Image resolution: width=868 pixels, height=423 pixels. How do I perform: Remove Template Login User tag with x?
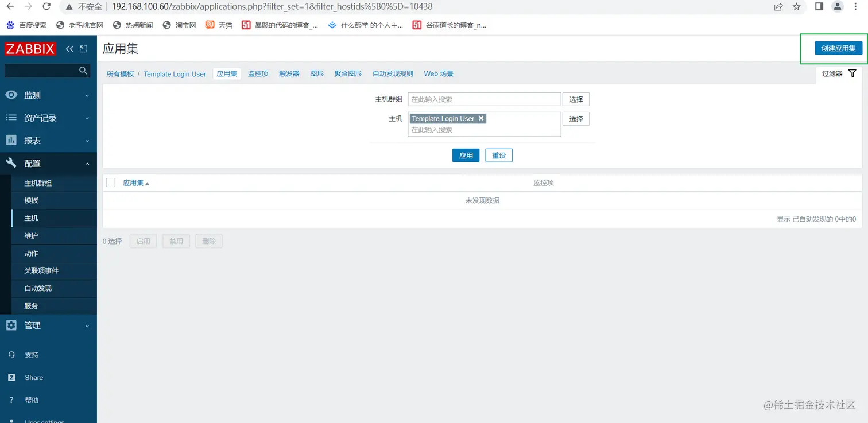pos(481,118)
